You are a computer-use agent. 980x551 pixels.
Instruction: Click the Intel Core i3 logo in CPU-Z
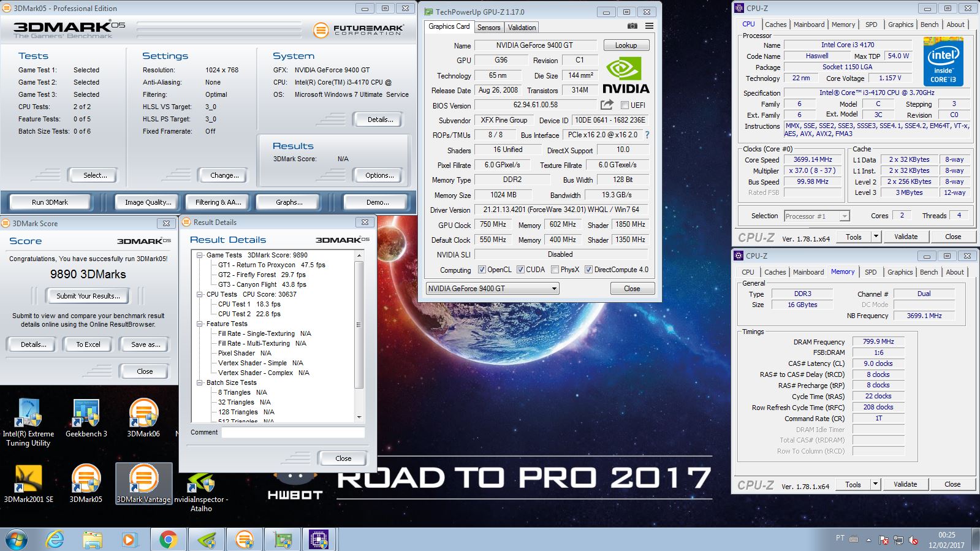point(943,62)
